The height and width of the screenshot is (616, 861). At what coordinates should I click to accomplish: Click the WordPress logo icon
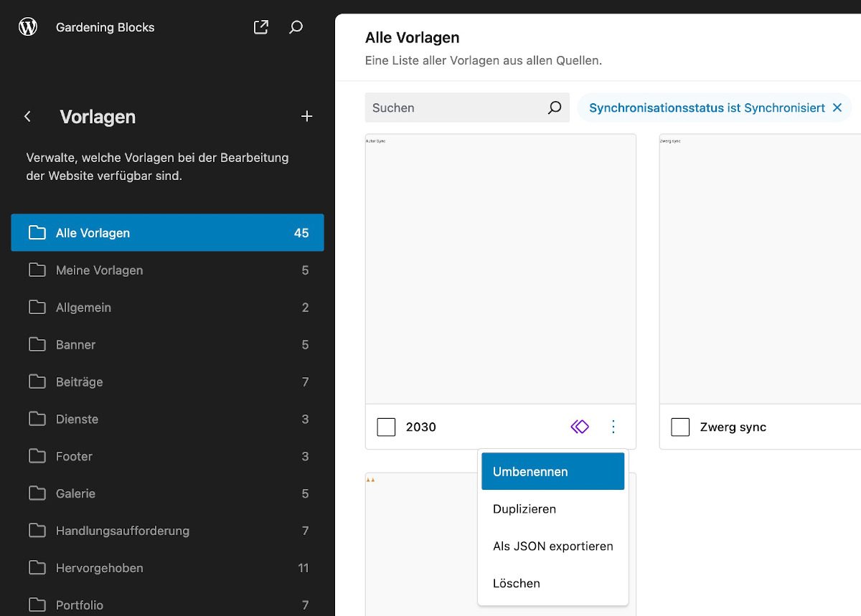pos(28,27)
